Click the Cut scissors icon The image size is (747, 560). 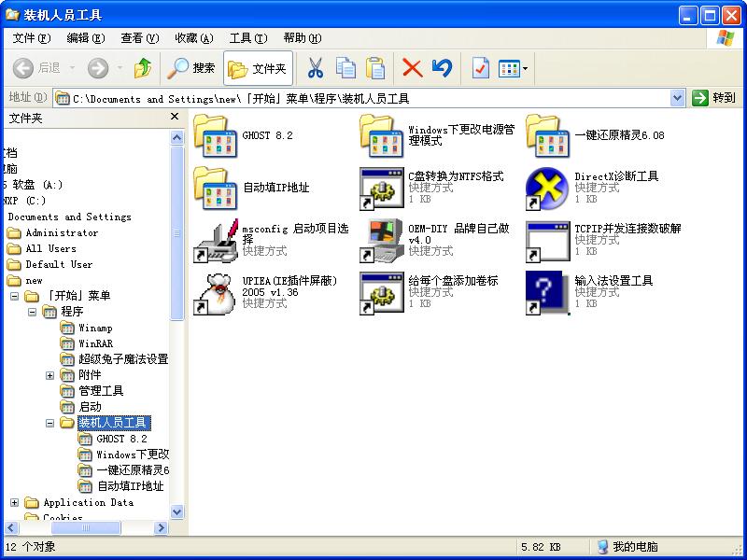click(316, 68)
